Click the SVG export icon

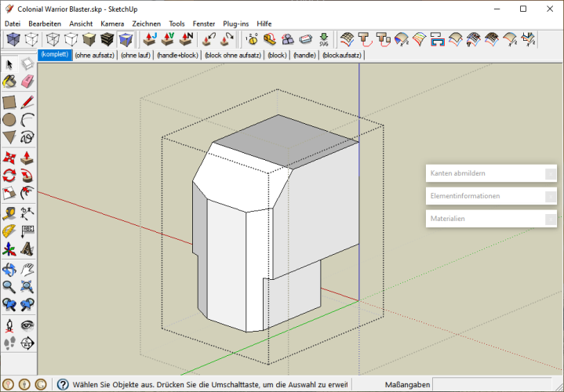click(324, 39)
